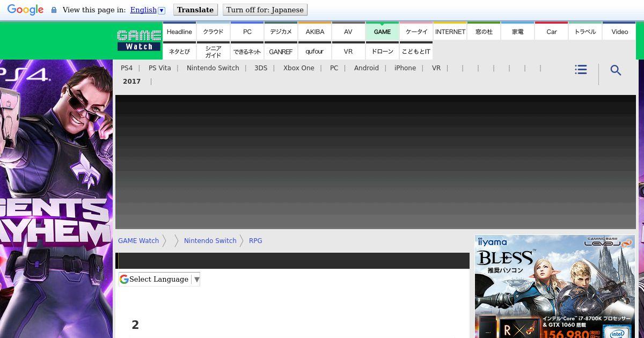This screenshot has width=644, height=338.
Task: Click GAME Watch breadcrumb link
Action: [x=138, y=241]
